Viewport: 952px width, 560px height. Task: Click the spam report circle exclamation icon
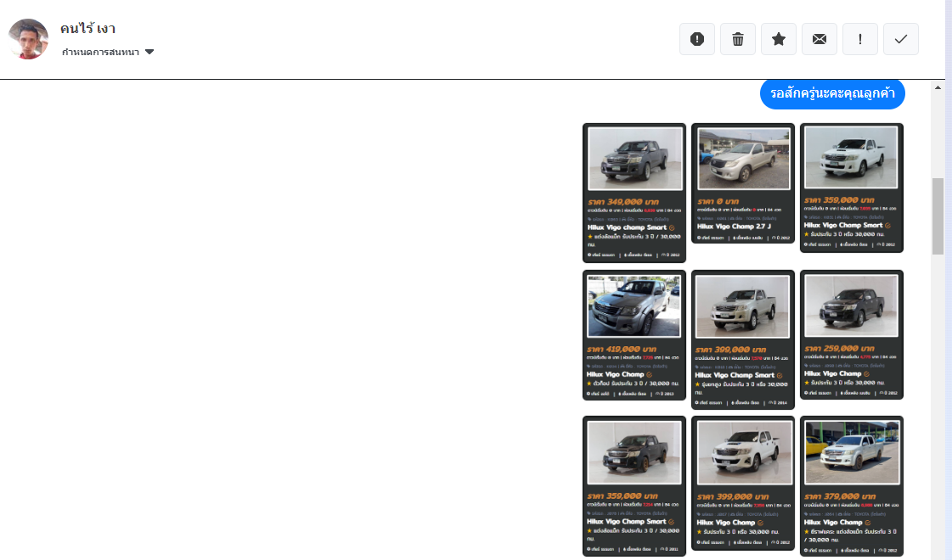click(697, 39)
